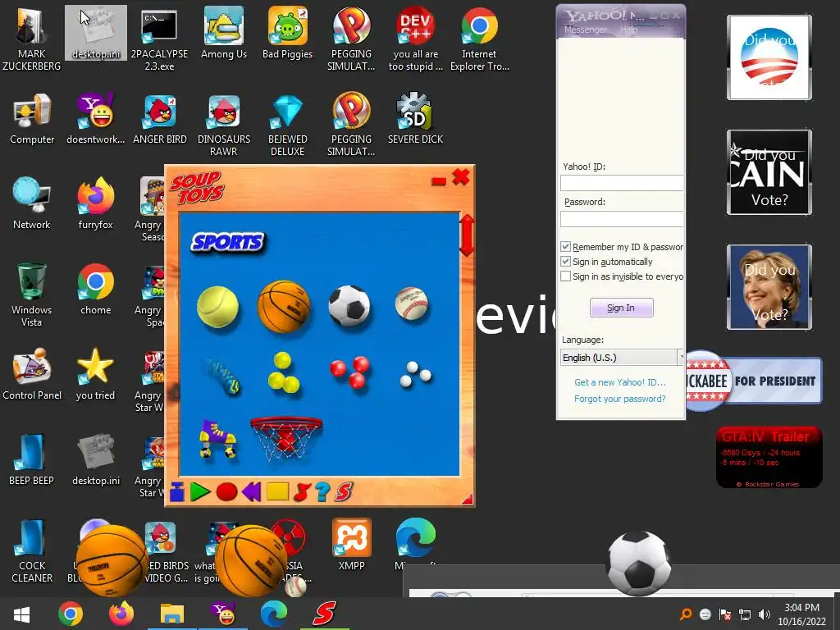Image resolution: width=840 pixels, height=630 pixels.
Task: Select the XMPP desktop icon
Action: (351, 545)
